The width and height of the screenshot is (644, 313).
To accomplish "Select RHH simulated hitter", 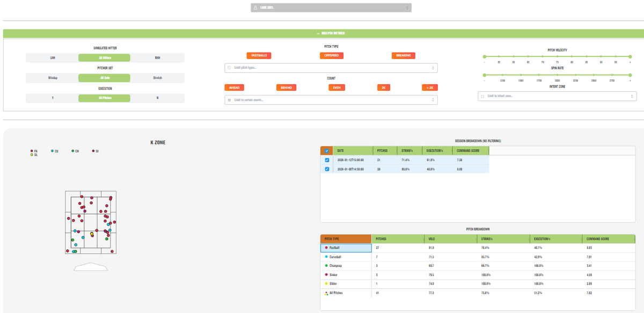I will (157, 57).
